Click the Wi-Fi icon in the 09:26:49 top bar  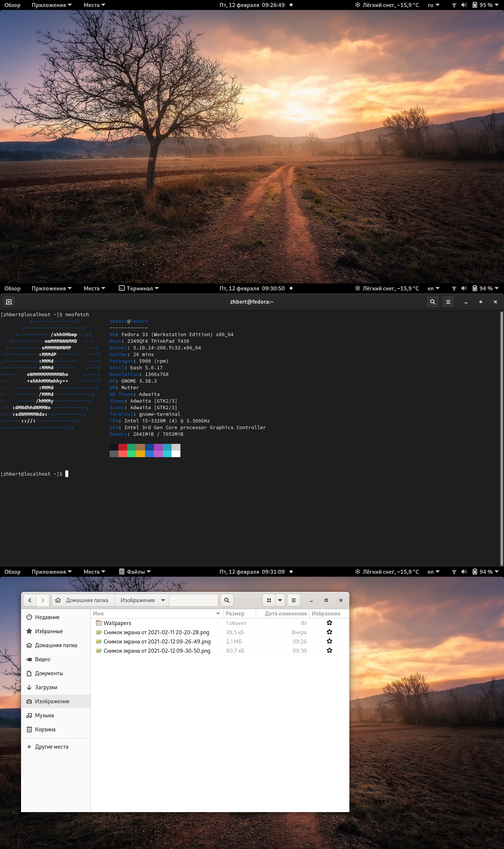pyautogui.click(x=454, y=5)
